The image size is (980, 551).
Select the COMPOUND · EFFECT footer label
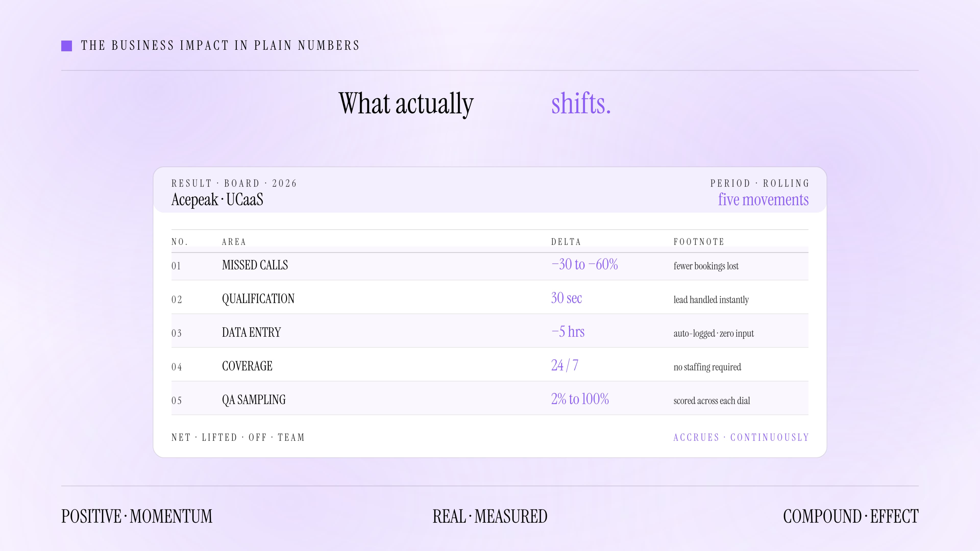851,516
